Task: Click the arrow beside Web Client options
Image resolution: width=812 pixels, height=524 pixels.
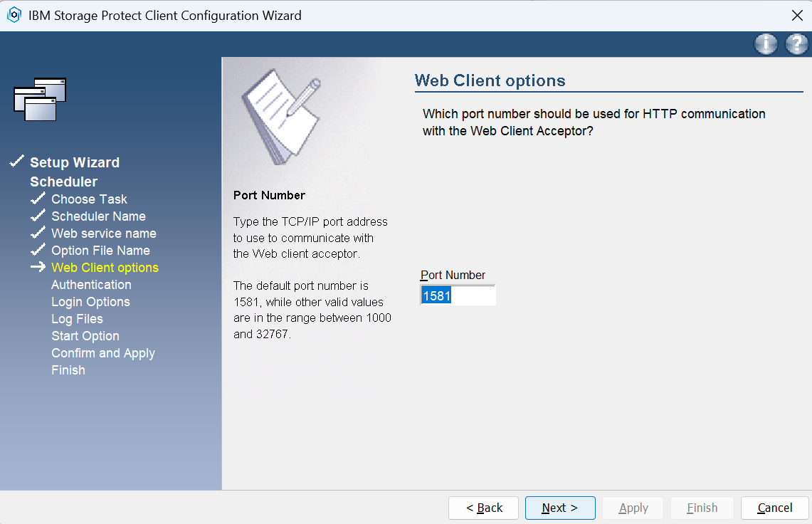Action: coord(38,268)
